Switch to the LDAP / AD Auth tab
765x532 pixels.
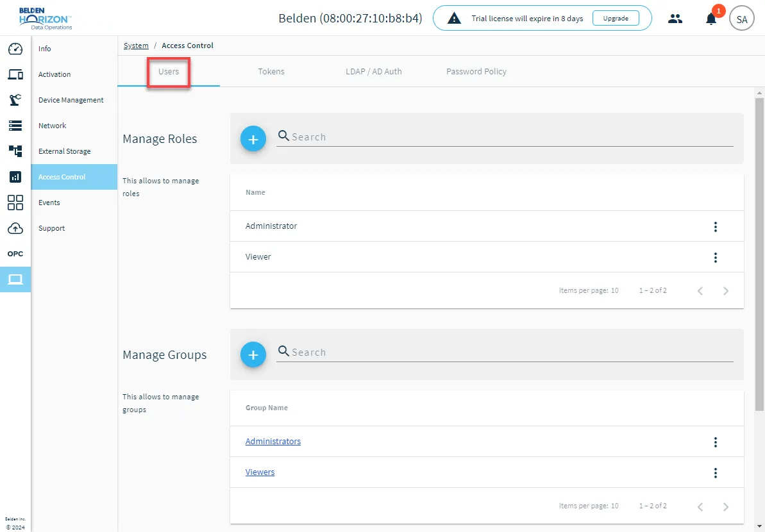coord(374,72)
